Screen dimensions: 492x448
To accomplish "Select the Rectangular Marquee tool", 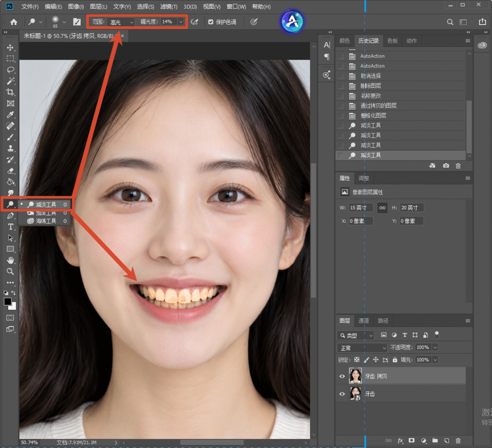I will point(11,59).
